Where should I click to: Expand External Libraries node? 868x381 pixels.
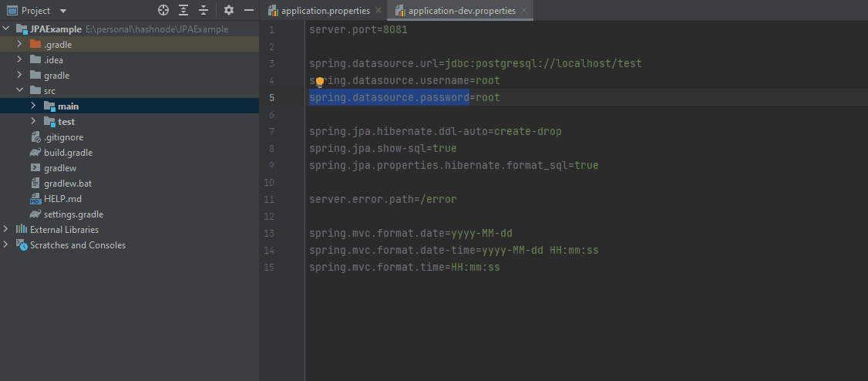(x=6, y=230)
